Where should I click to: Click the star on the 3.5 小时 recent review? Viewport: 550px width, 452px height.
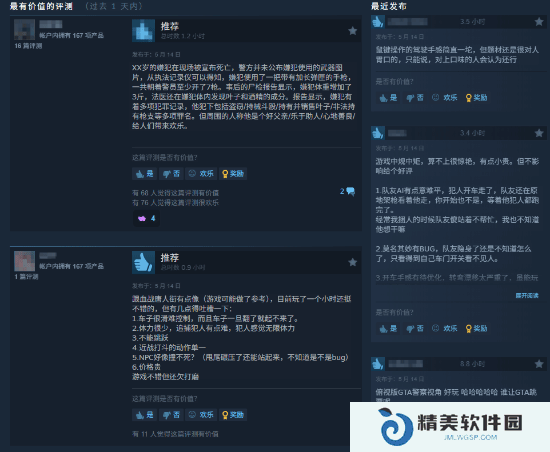coord(539,22)
